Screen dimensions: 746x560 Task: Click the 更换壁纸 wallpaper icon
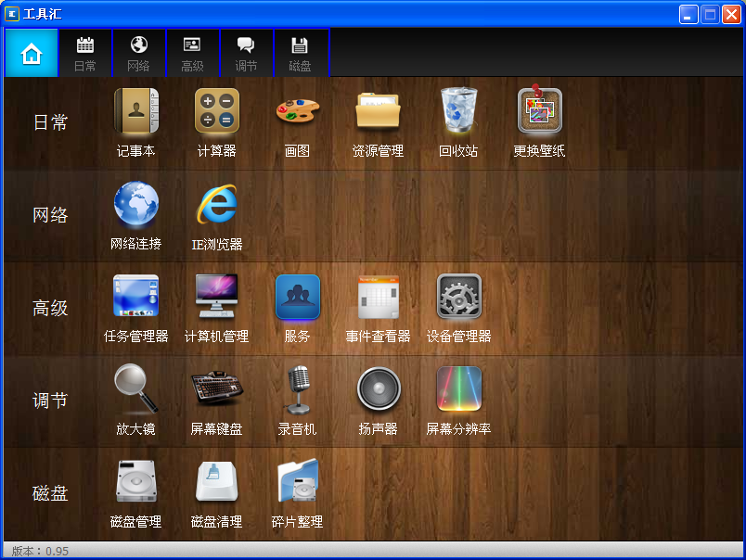click(539, 109)
